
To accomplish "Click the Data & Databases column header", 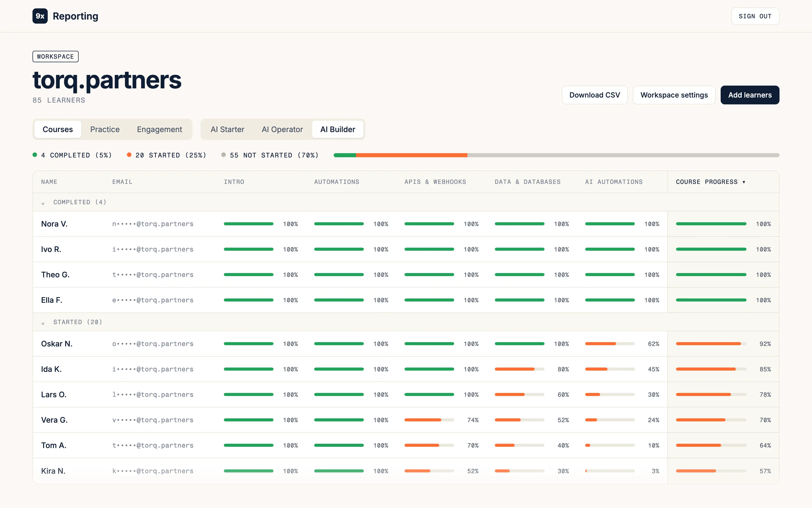I will [x=528, y=182].
